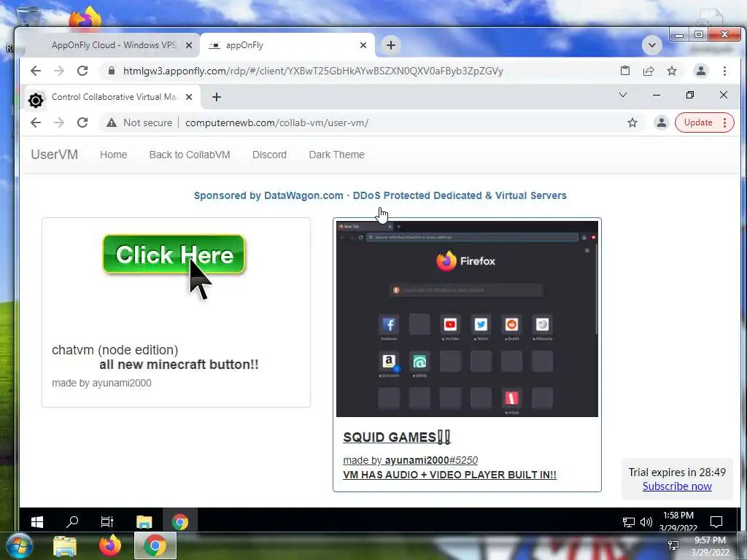Go Back to CollabVM
The width and height of the screenshot is (747, 560).
pyautogui.click(x=190, y=155)
